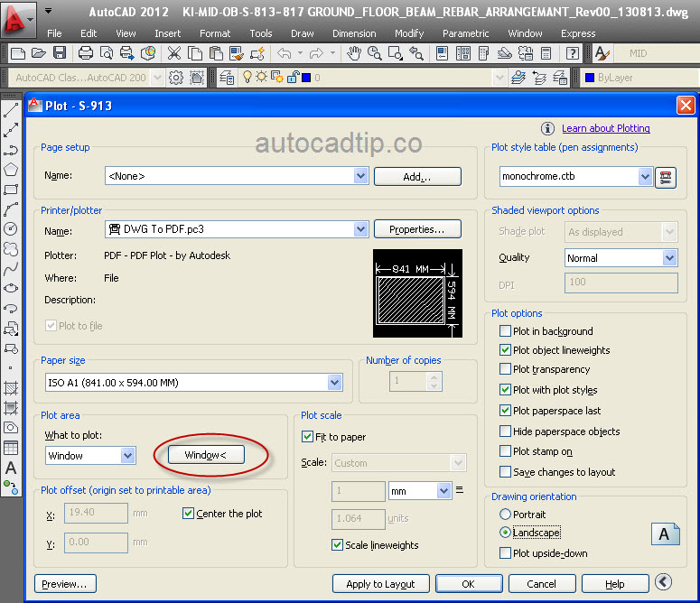This screenshot has height=603, width=700.
Task: Open the monochrome.ctb plot style dropdown
Action: pyautogui.click(x=645, y=177)
